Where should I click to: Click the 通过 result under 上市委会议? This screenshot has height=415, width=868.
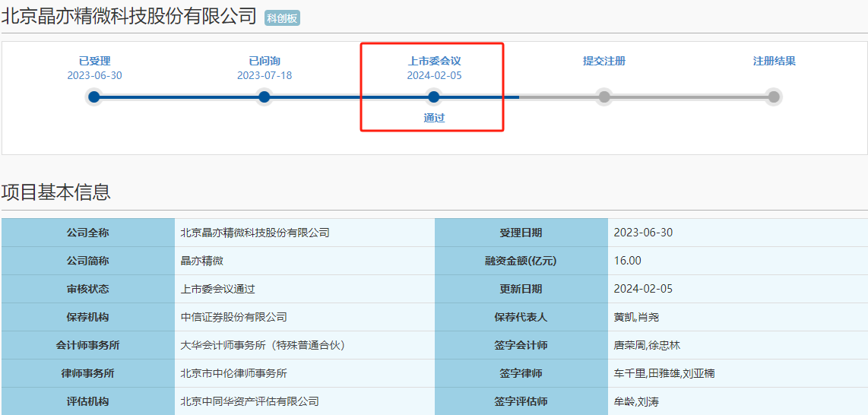[x=434, y=118]
